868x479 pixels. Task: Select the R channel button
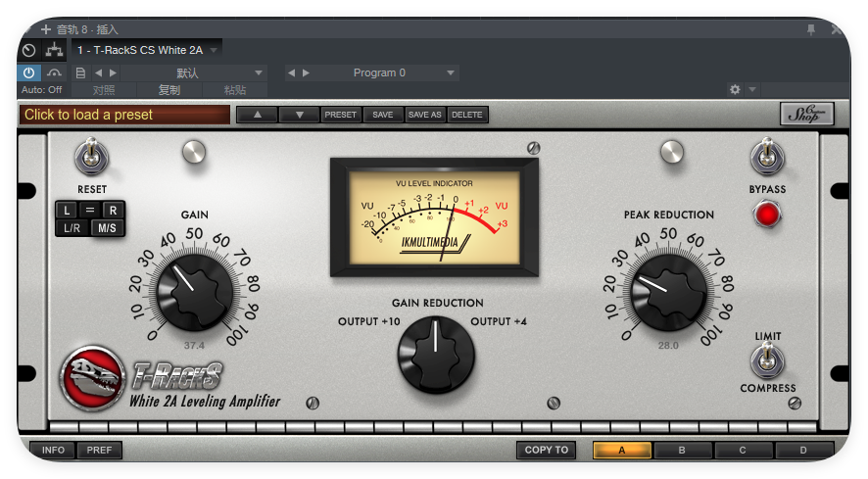point(113,211)
